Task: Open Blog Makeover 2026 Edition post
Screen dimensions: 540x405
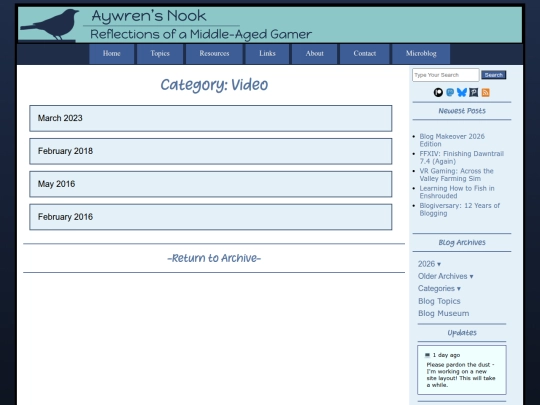Action: (452, 140)
